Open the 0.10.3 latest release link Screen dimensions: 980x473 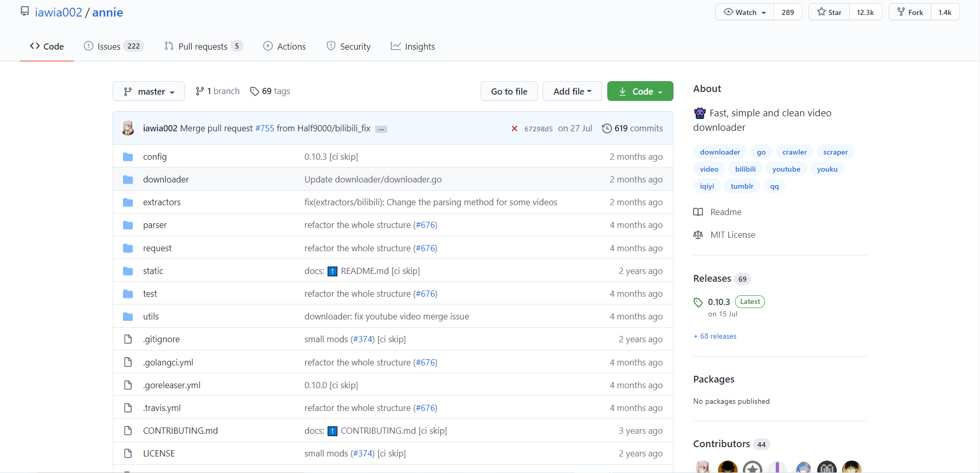tap(719, 302)
